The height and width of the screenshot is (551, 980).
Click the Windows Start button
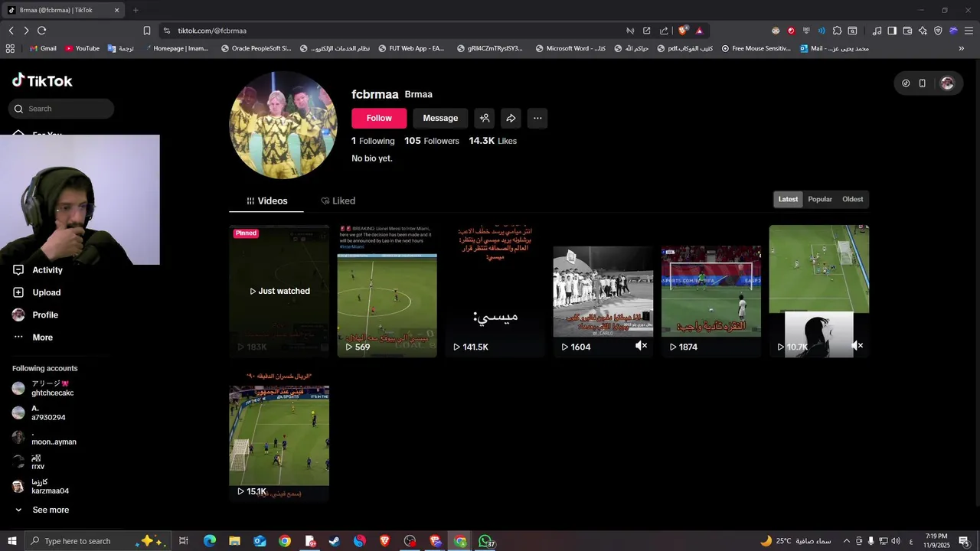[12, 541]
